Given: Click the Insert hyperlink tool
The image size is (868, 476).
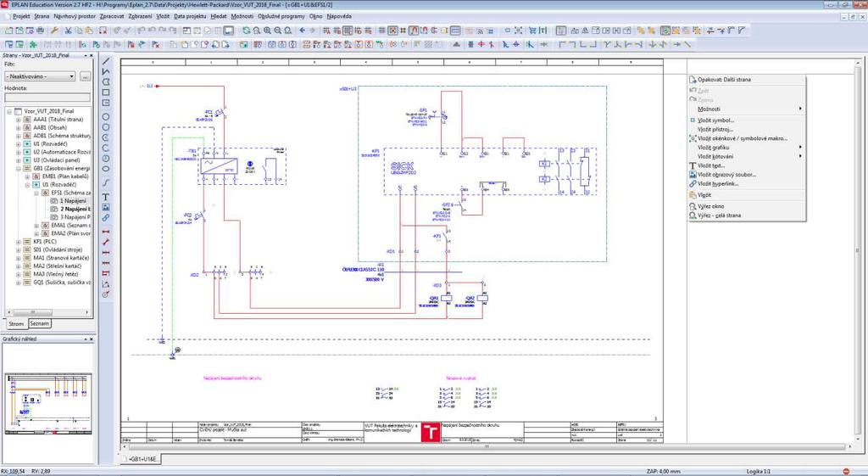Looking at the screenshot, I should click(x=106, y=217).
